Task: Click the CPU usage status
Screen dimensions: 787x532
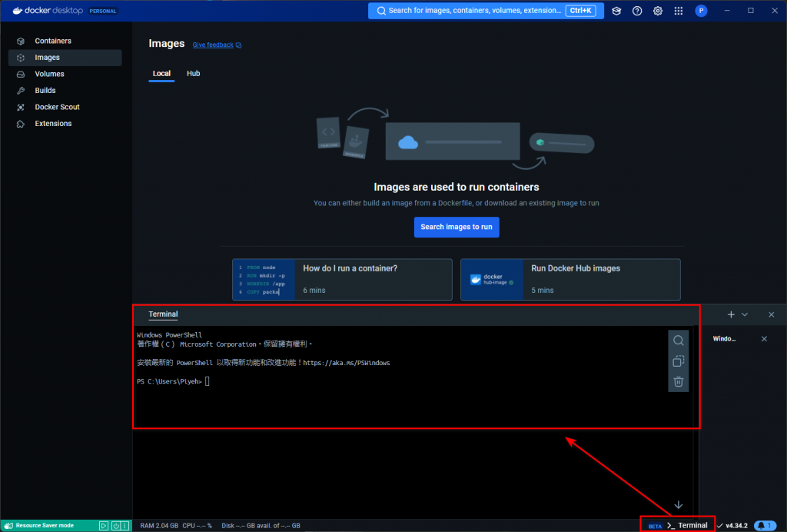Action: 197,526
